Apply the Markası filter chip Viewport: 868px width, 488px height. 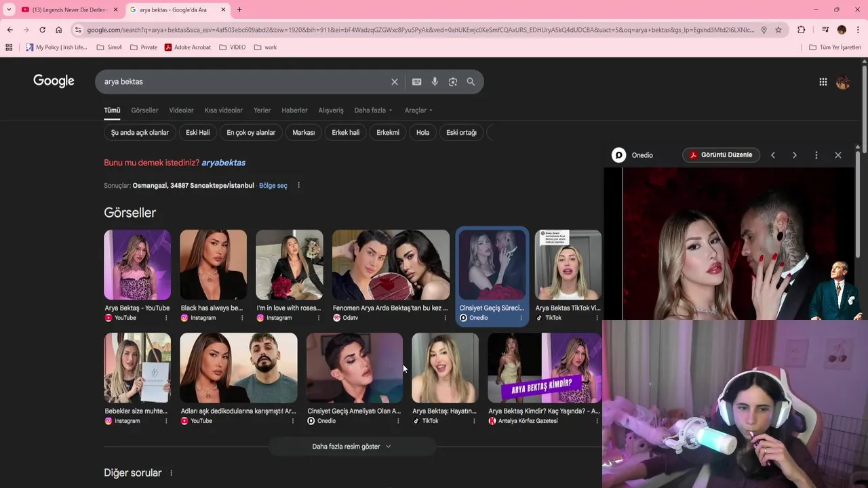(303, 133)
